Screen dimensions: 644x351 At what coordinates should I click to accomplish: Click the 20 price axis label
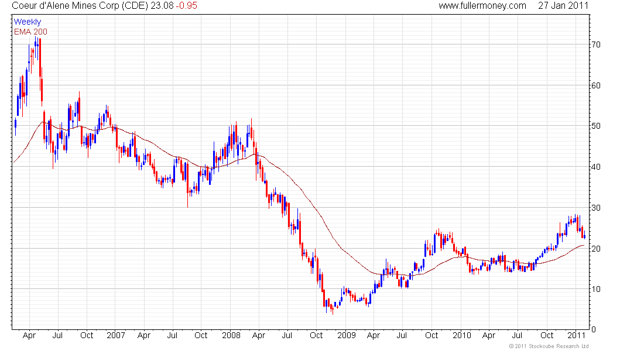[x=595, y=249]
